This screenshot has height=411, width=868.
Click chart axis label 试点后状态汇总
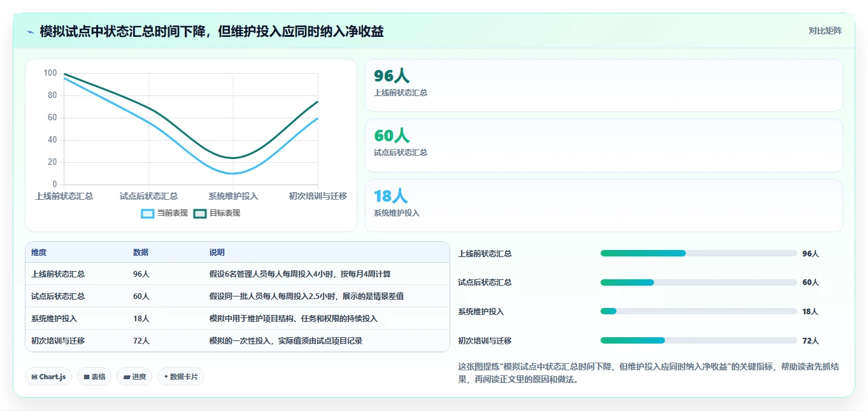pos(148,196)
